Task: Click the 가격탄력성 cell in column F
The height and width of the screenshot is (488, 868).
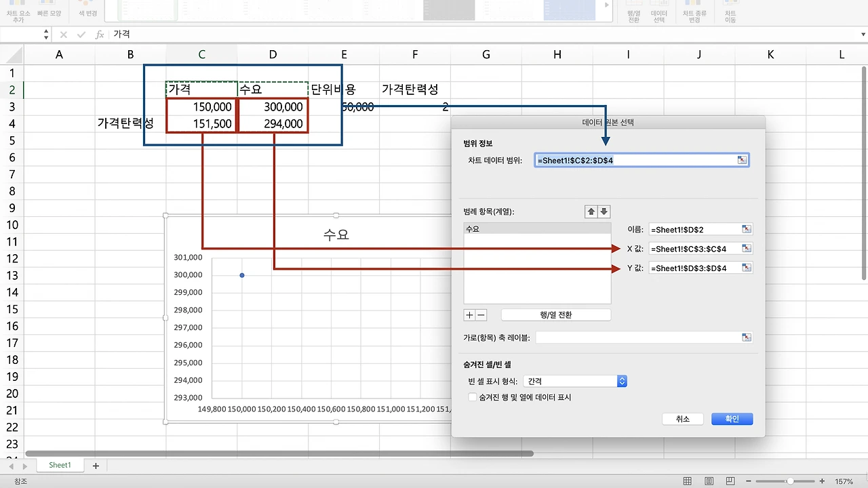Action: pyautogui.click(x=415, y=89)
